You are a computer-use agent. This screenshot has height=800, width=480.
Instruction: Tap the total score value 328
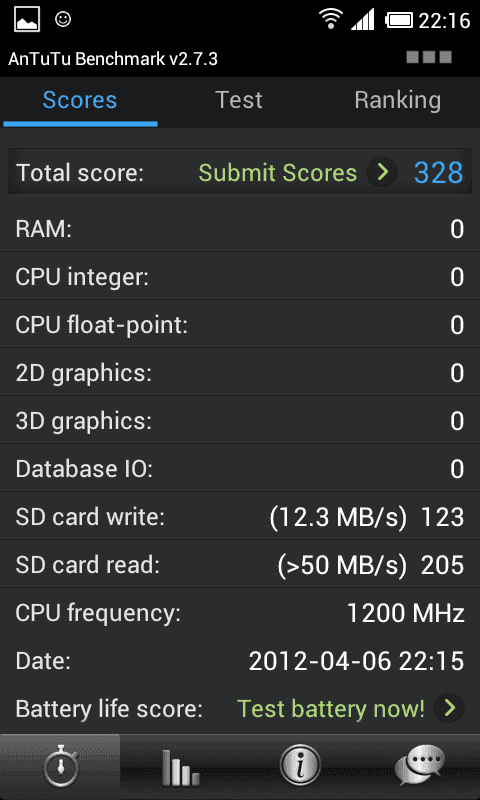(439, 173)
